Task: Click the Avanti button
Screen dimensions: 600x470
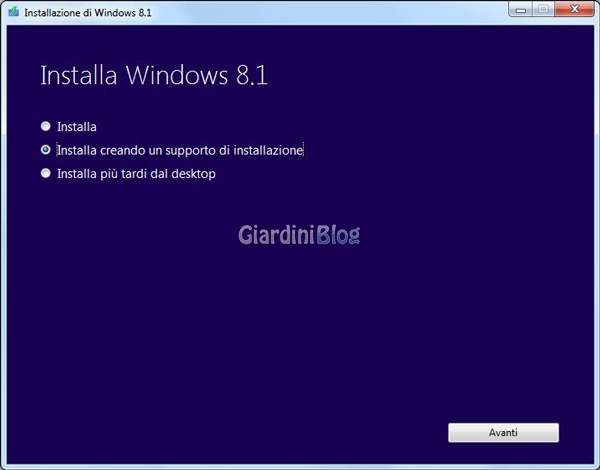Action: 503,432
